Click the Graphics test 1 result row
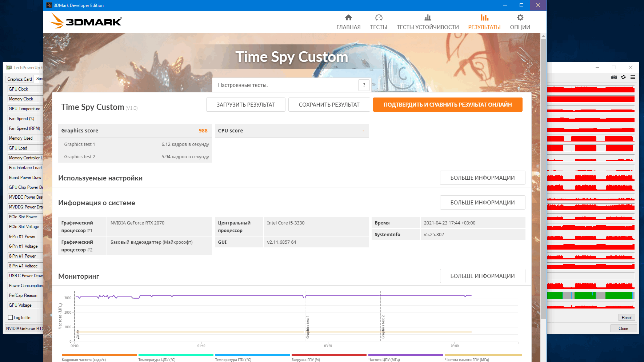Viewport: 644px width, 362px height. [x=135, y=144]
